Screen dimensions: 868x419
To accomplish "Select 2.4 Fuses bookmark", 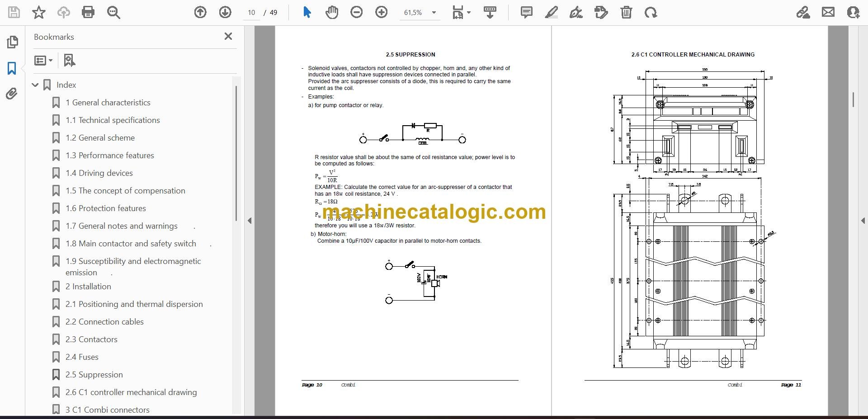I will pyautogui.click(x=82, y=357).
